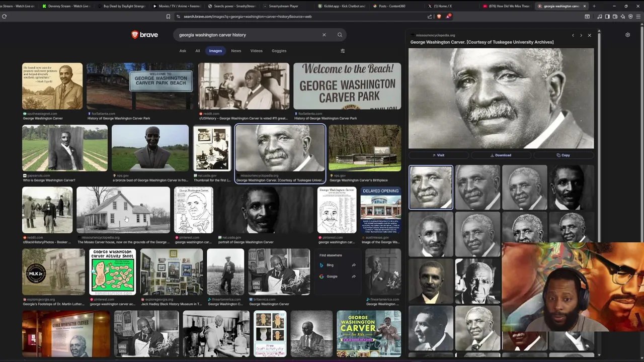Open the Welcome to the Beach sign thumbnail
The height and width of the screenshot is (362, 644).
pyautogui.click(x=347, y=86)
